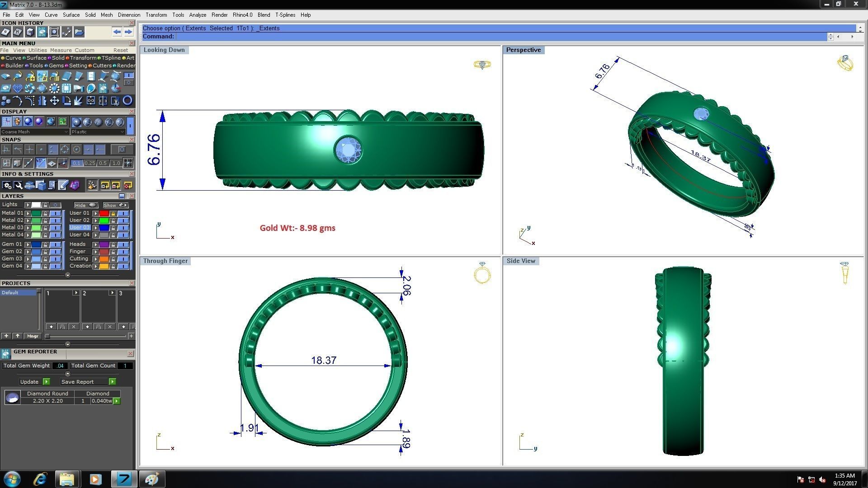Image resolution: width=868 pixels, height=488 pixels.
Task: Open Matrix 7 from the Windows taskbar
Action: click(124, 479)
